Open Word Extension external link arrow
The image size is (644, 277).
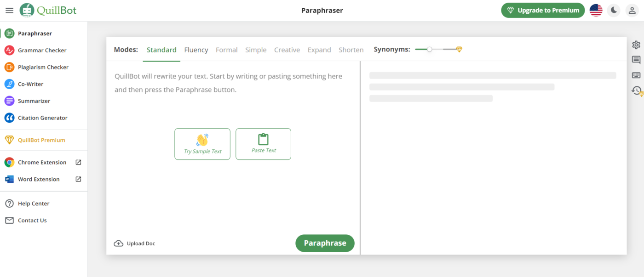tap(78, 179)
